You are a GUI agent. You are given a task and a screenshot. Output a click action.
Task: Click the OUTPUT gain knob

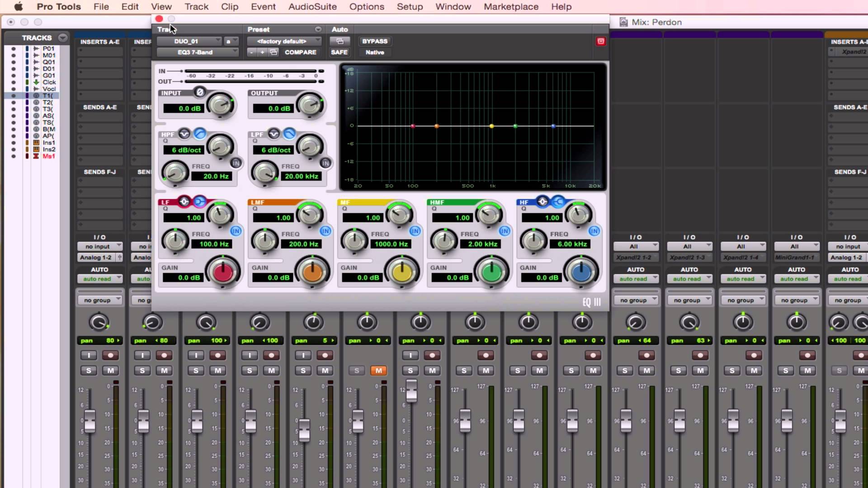pos(310,105)
